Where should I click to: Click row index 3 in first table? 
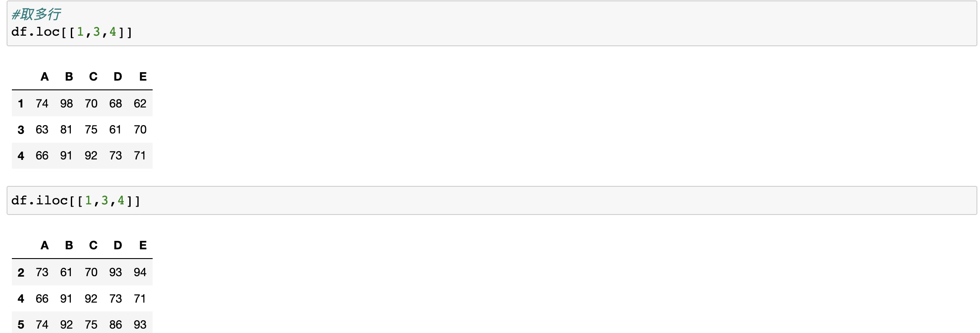tap(21, 129)
